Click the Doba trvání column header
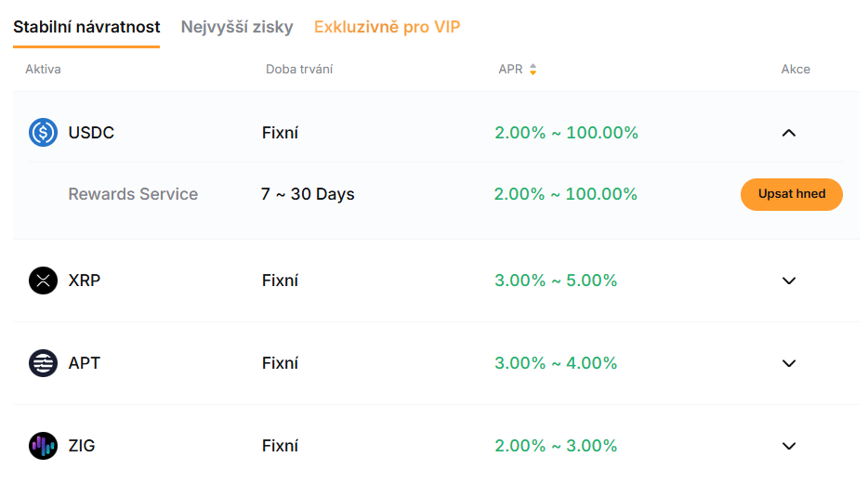This screenshot has width=868, height=483. point(299,70)
